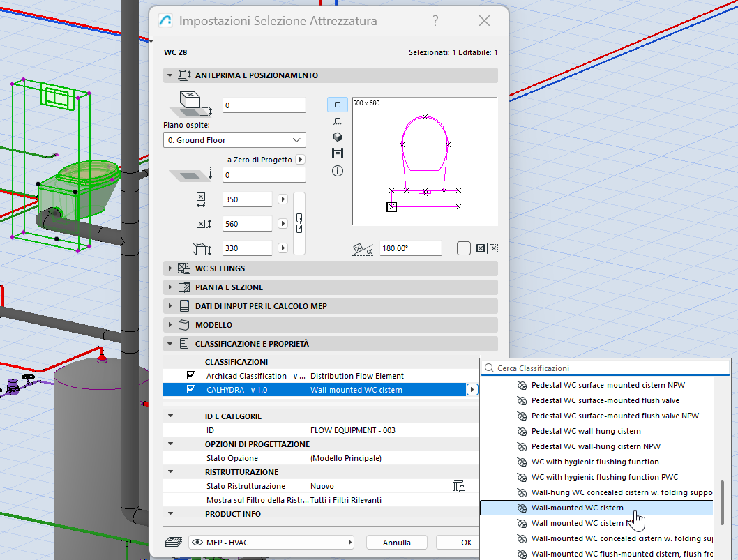Screen dimensions: 738x560
Task: Click the info icon beside the preview
Action: pos(338,171)
